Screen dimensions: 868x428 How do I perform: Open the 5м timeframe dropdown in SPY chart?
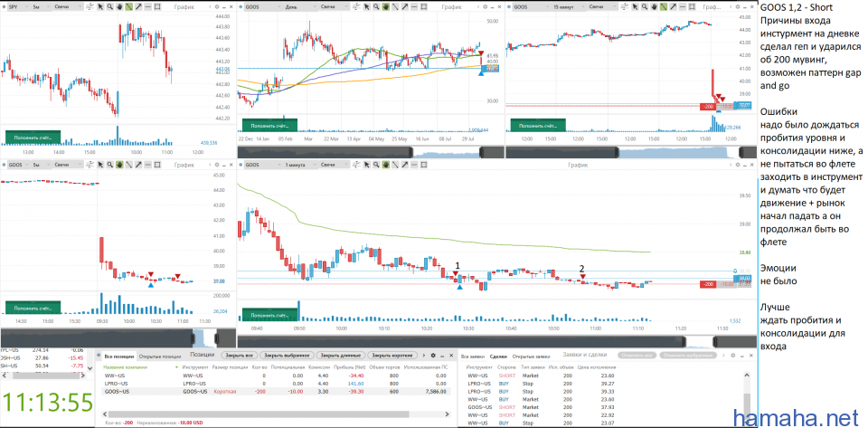tap(42, 6)
